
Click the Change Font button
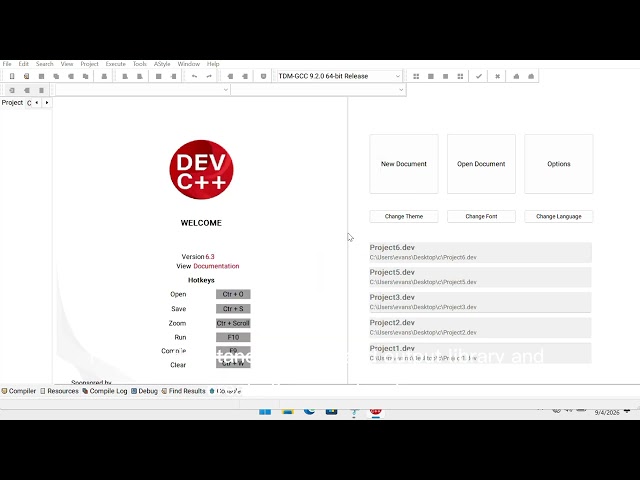click(x=481, y=216)
